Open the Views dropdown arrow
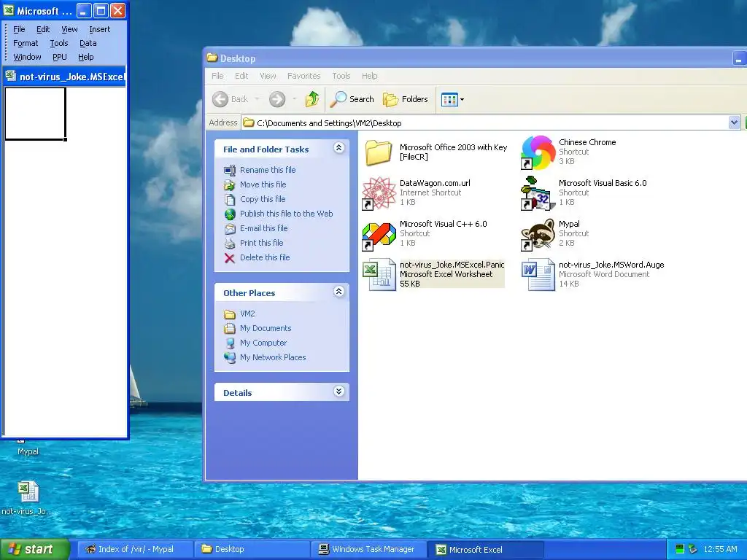This screenshot has height=560, width=747. coord(462,99)
